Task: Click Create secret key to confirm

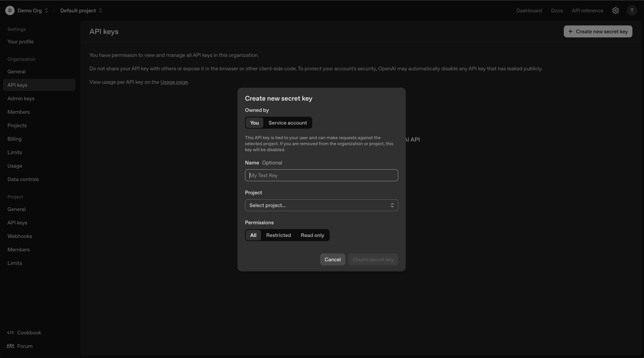Action: click(x=373, y=259)
